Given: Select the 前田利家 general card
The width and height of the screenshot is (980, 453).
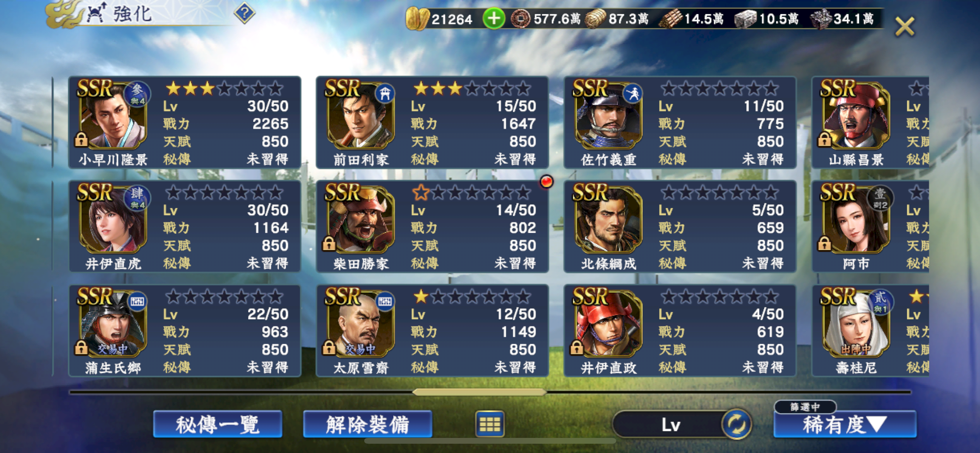Looking at the screenshot, I should click(432, 122).
